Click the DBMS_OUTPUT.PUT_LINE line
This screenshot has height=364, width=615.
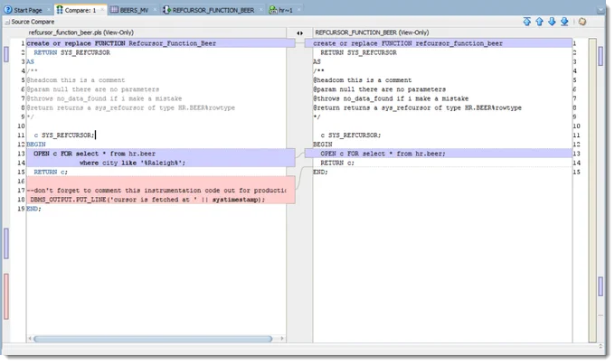click(147, 200)
